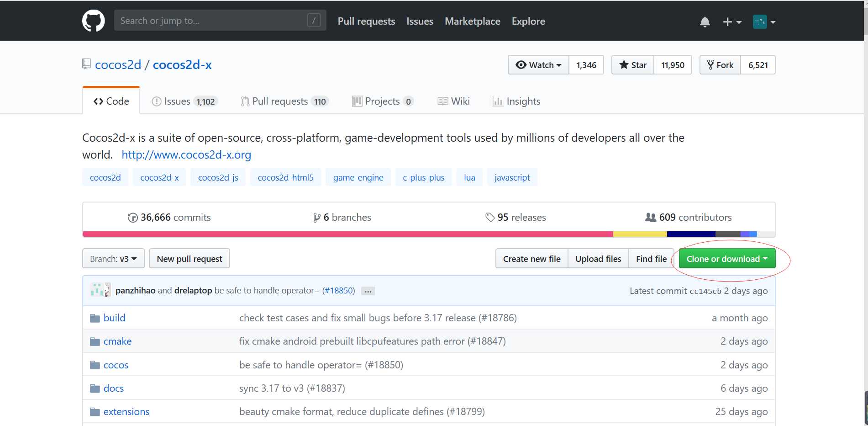Screen dimensions: 868x426
Task: View the 6,521 forks count
Action: (x=758, y=65)
